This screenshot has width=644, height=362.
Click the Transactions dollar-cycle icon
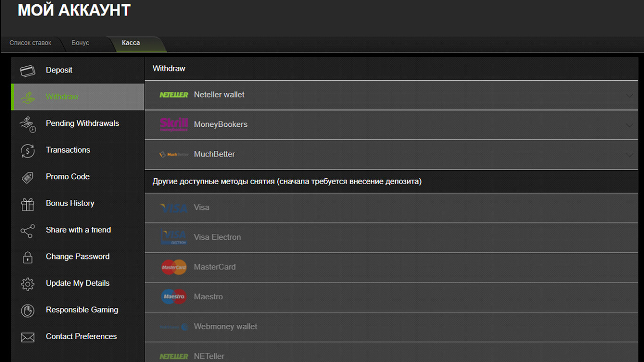click(x=28, y=151)
